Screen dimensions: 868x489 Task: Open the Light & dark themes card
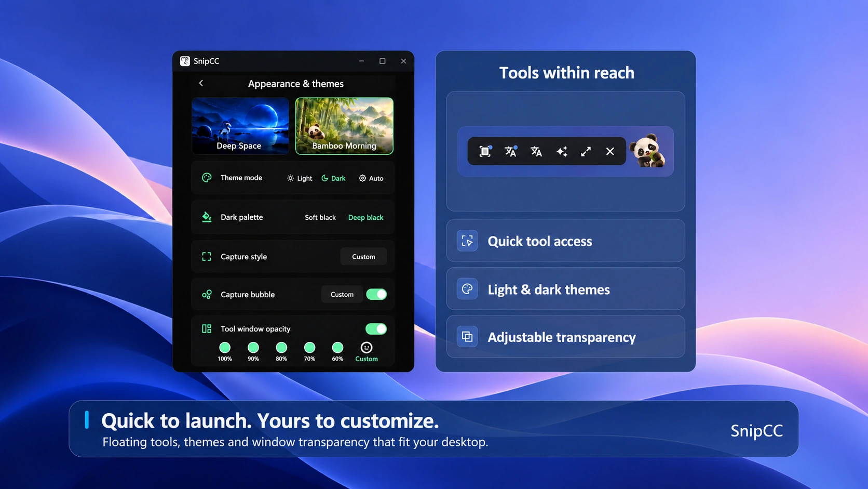565,289
